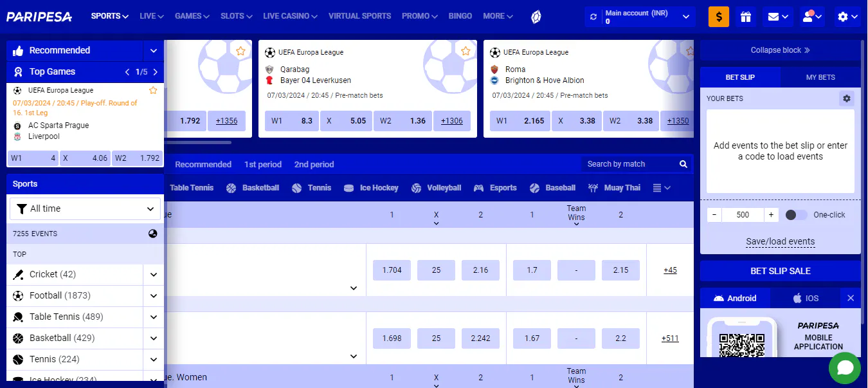Switch to the Android app tab
868x388 pixels.
736,298
